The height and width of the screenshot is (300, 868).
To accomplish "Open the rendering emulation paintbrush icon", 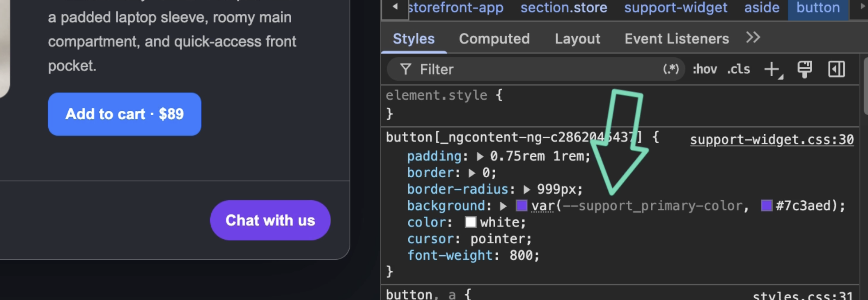I will (805, 69).
